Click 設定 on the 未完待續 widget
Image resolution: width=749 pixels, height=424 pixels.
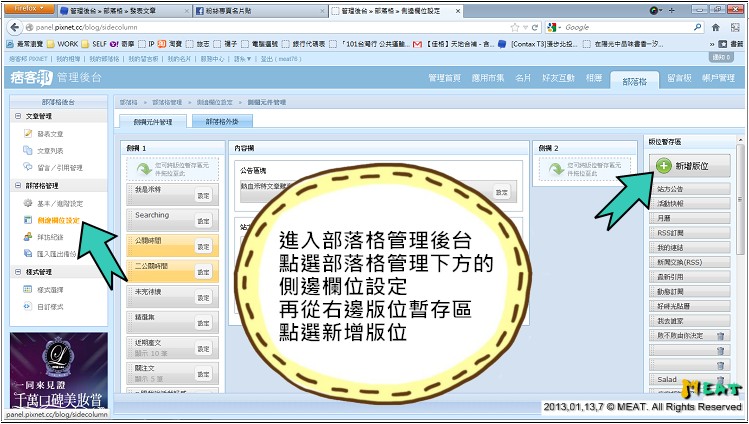pyautogui.click(x=203, y=297)
